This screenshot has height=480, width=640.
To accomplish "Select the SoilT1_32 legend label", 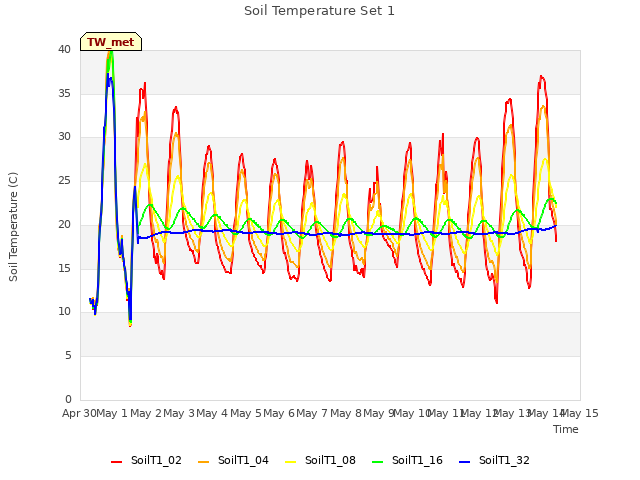I will click(x=504, y=460).
